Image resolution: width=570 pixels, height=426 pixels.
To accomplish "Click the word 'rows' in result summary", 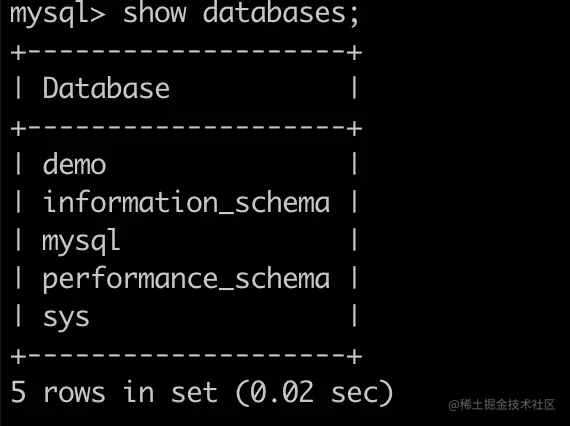I will click(x=74, y=393).
